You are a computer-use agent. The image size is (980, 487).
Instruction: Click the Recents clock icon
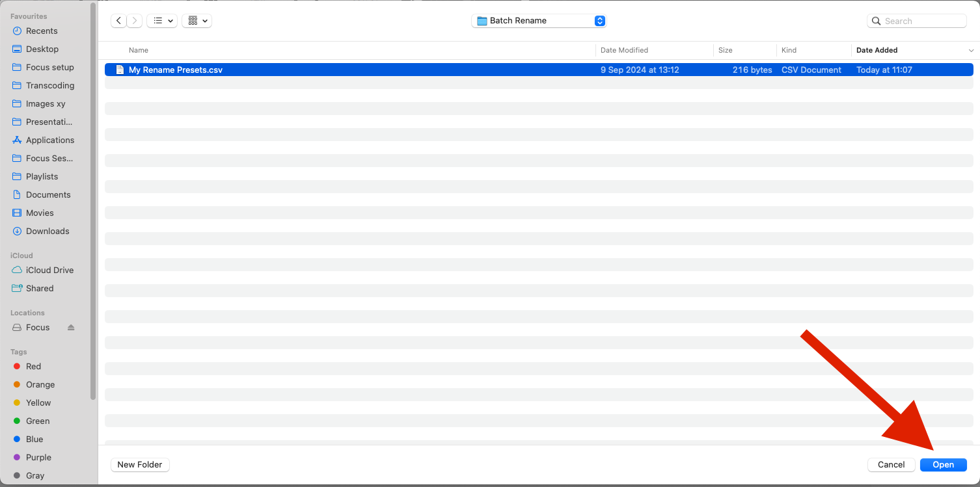(17, 31)
